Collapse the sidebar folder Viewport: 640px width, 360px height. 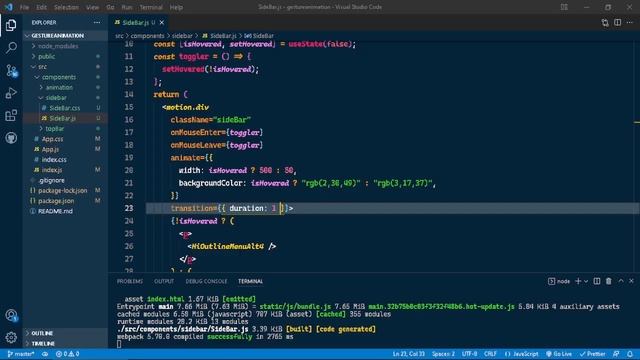click(65, 98)
